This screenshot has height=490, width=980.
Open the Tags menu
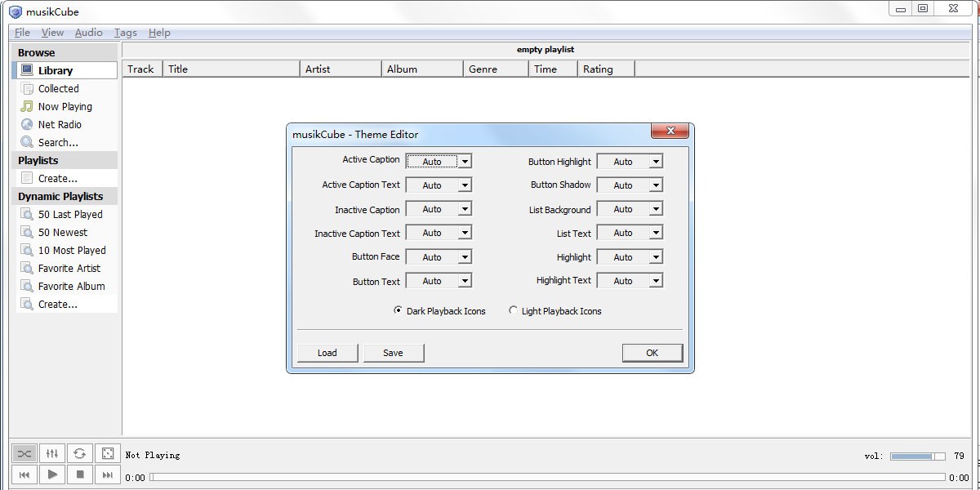click(x=125, y=33)
